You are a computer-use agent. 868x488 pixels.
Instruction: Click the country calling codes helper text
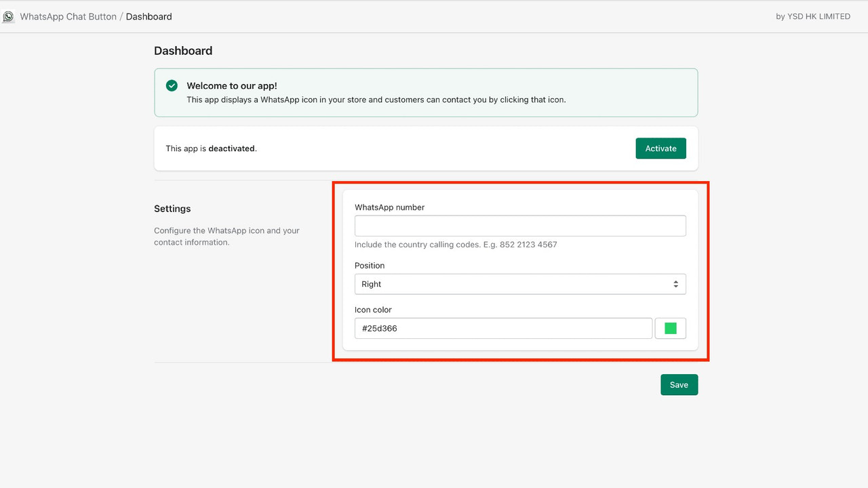click(456, 245)
